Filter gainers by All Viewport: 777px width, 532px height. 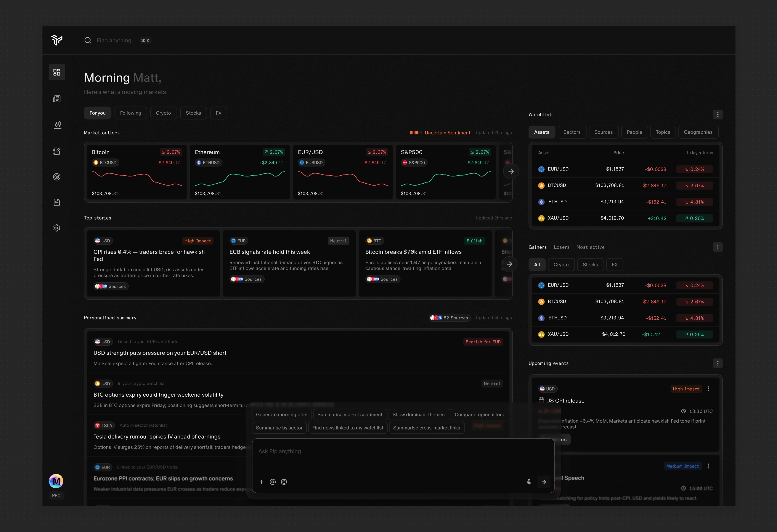[x=537, y=265]
